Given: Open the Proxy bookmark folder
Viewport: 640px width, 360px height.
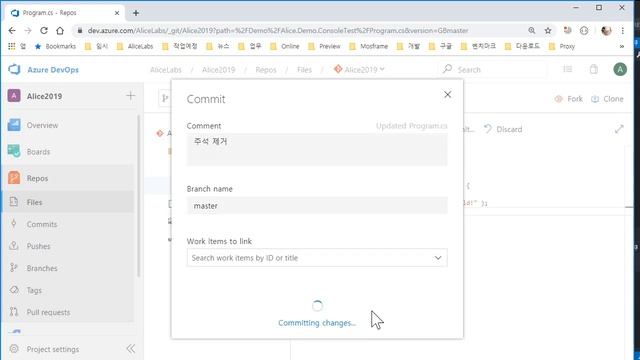Looking at the screenshot, I should tap(562, 47).
